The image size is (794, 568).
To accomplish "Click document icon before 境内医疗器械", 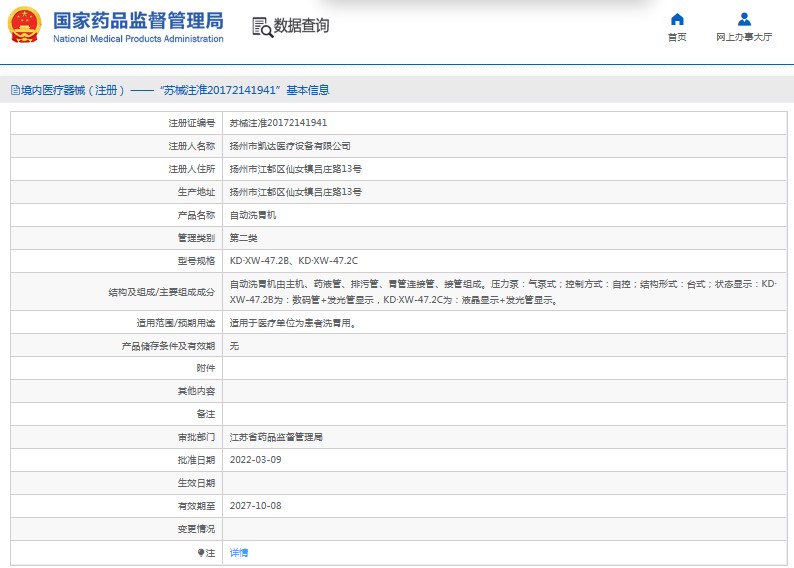I will pos(16,90).
